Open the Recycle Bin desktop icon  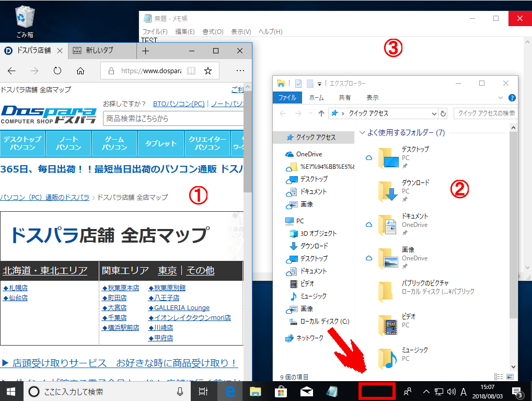coord(25,22)
